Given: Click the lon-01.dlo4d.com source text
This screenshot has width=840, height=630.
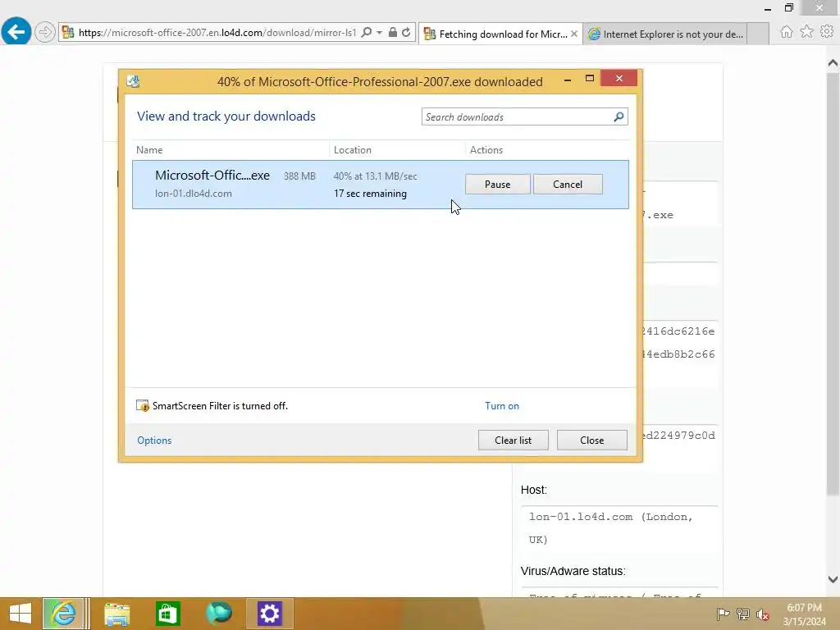Looking at the screenshot, I should coord(194,194).
